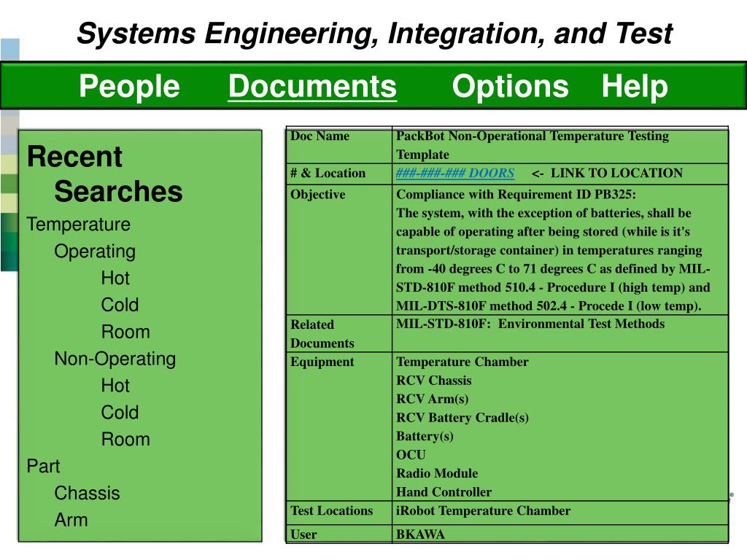Choose Room under Operating
The height and width of the screenshot is (560, 747).
pos(125,332)
